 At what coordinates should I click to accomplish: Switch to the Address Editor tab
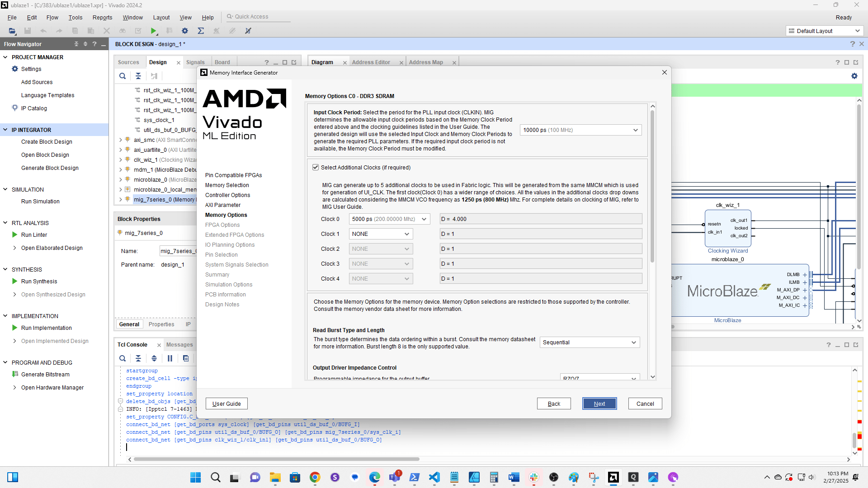coord(371,62)
